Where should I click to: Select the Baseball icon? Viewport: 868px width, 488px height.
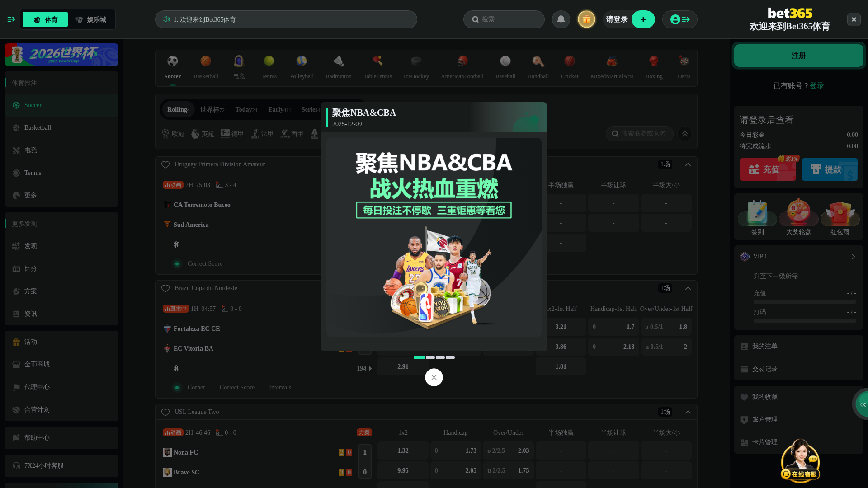tap(505, 61)
